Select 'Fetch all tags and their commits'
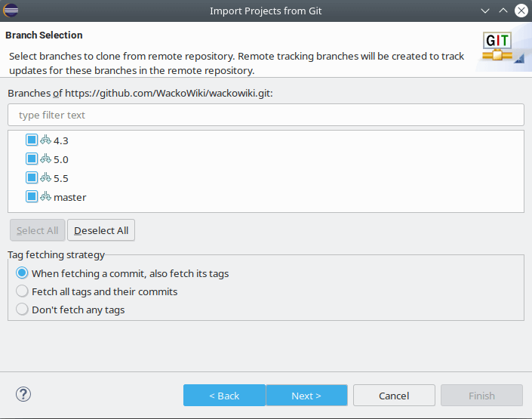 pos(23,291)
